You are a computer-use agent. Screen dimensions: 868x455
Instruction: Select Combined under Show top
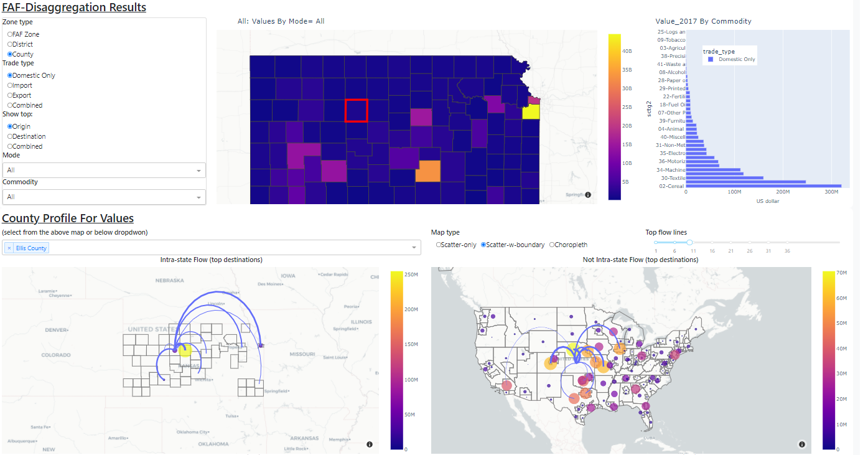click(10, 146)
